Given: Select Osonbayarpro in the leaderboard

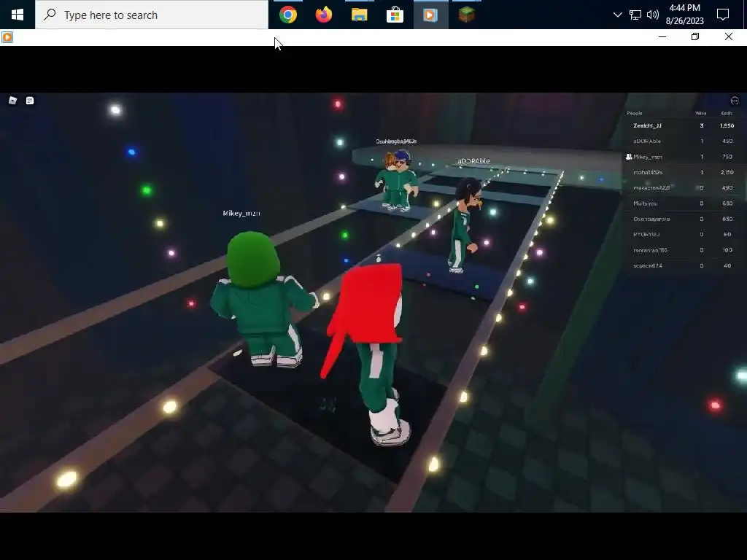Looking at the screenshot, I should click(x=651, y=219).
